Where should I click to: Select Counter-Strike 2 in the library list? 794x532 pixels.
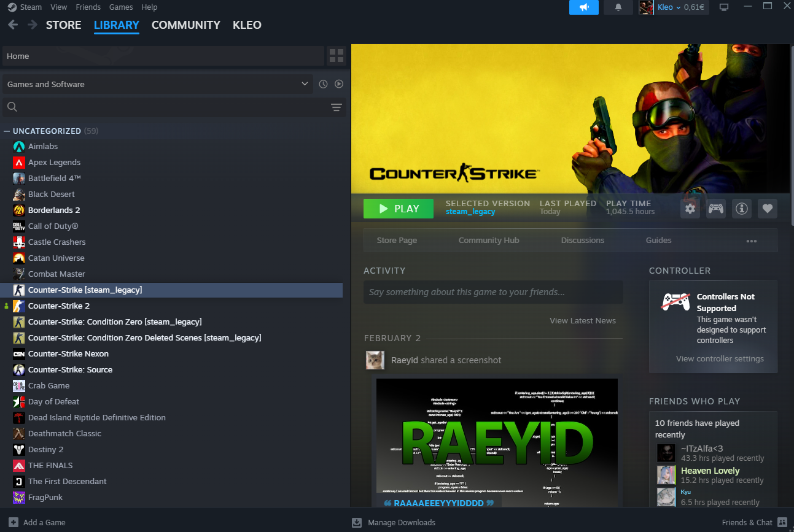click(x=59, y=306)
